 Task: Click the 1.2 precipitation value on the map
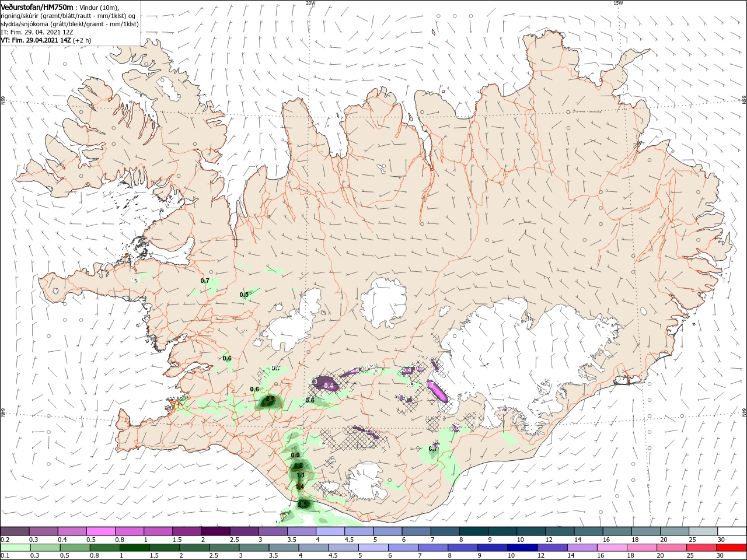point(298,466)
